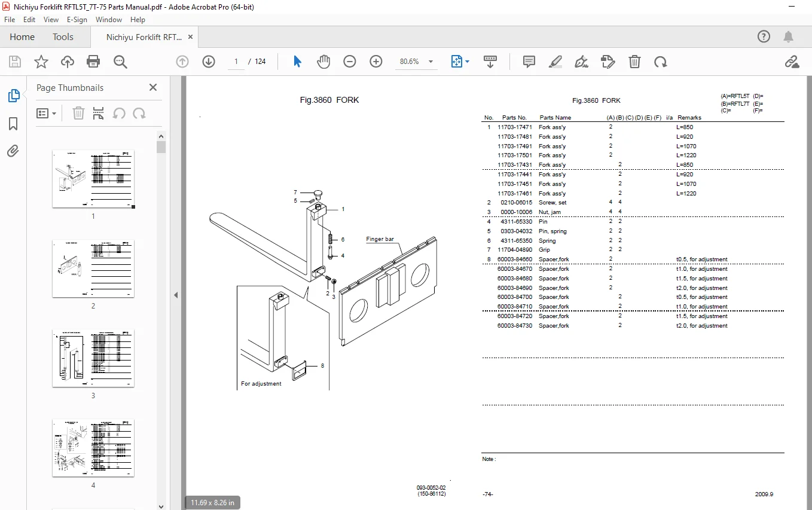Rotate thumbnails counterclockwise
812x510 pixels.
click(119, 113)
